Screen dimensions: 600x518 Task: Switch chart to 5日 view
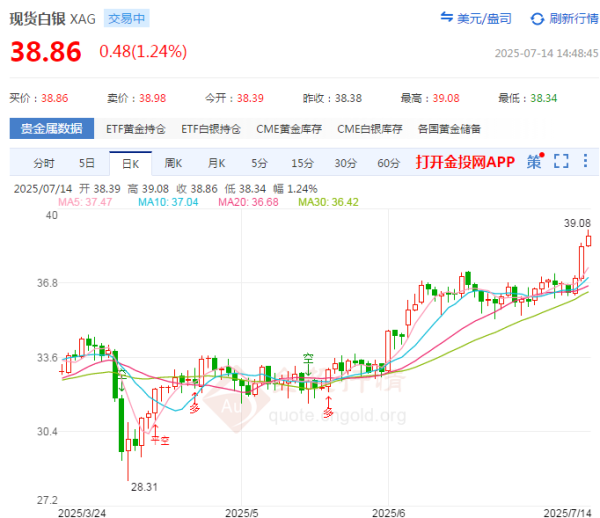tap(86, 163)
